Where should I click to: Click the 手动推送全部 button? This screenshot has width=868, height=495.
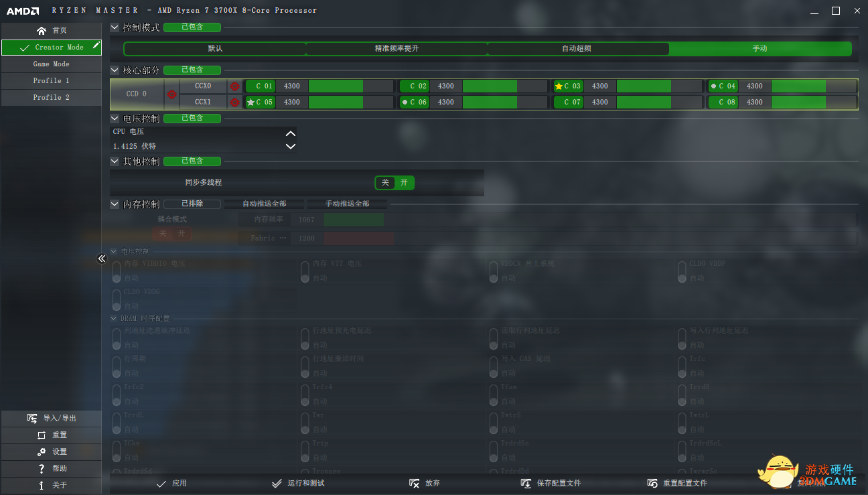click(347, 204)
